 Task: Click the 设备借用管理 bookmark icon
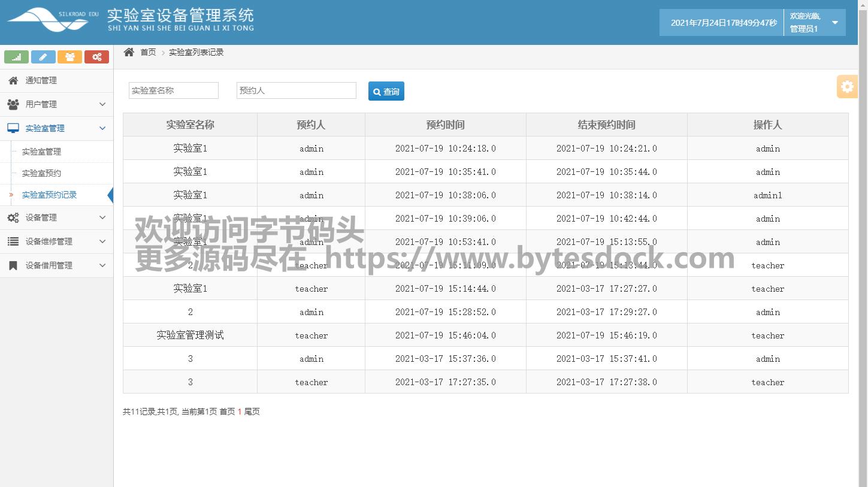13,265
